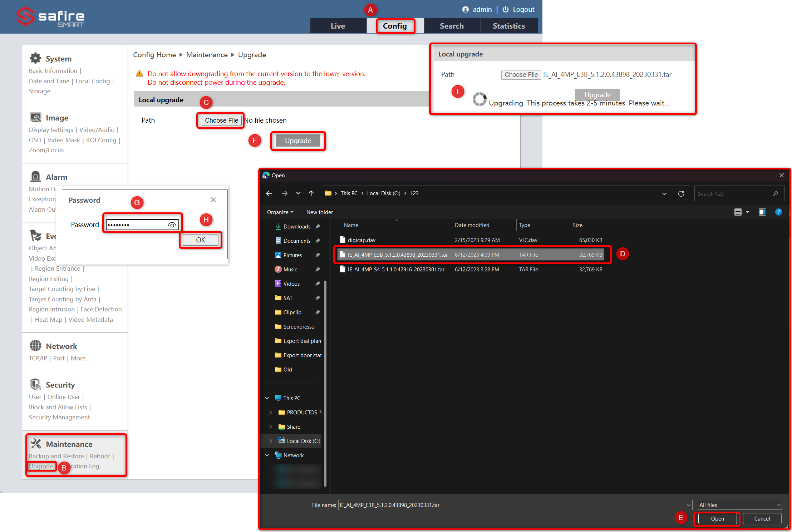The image size is (792, 532).
Task: Toggle the preview pane button
Action: click(762, 212)
